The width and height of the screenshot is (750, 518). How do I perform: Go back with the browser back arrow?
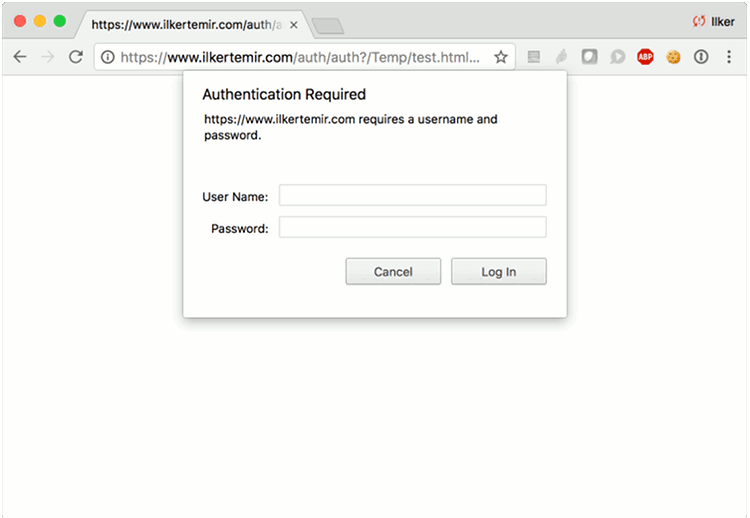click(20, 57)
